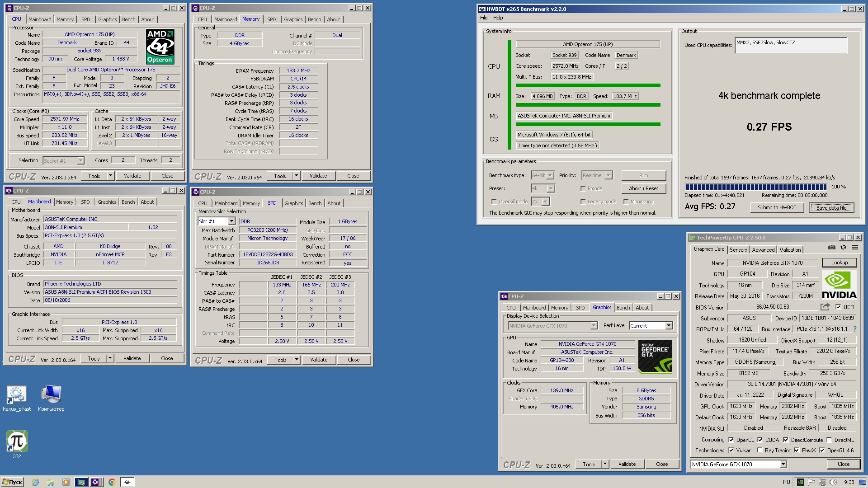Open the Action Center flag tray icon

coord(811,482)
